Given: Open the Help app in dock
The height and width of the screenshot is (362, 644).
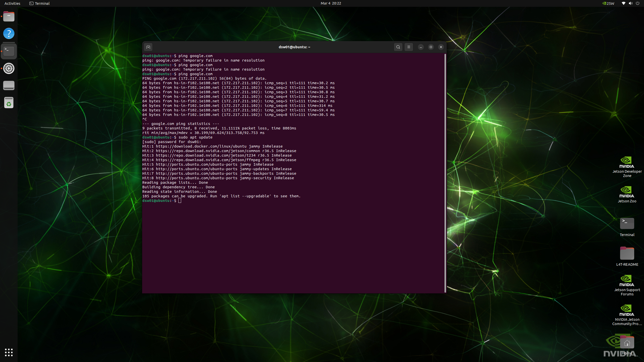Looking at the screenshot, I should point(9,33).
